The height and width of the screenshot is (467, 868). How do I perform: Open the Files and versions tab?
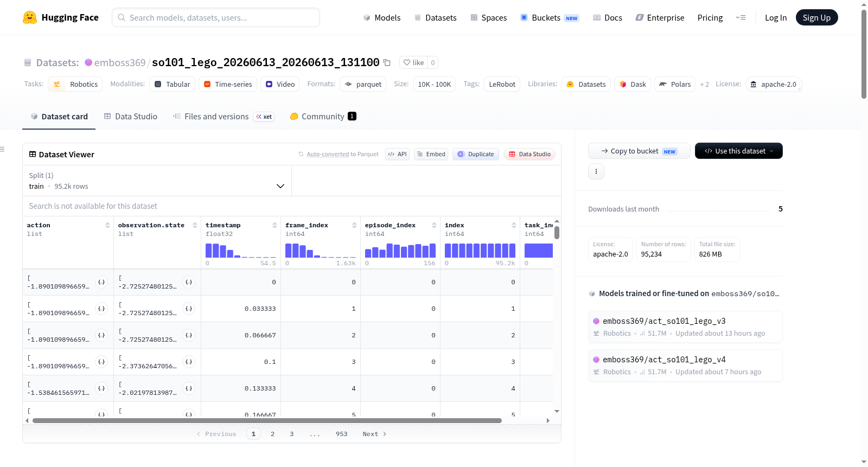(x=224, y=116)
